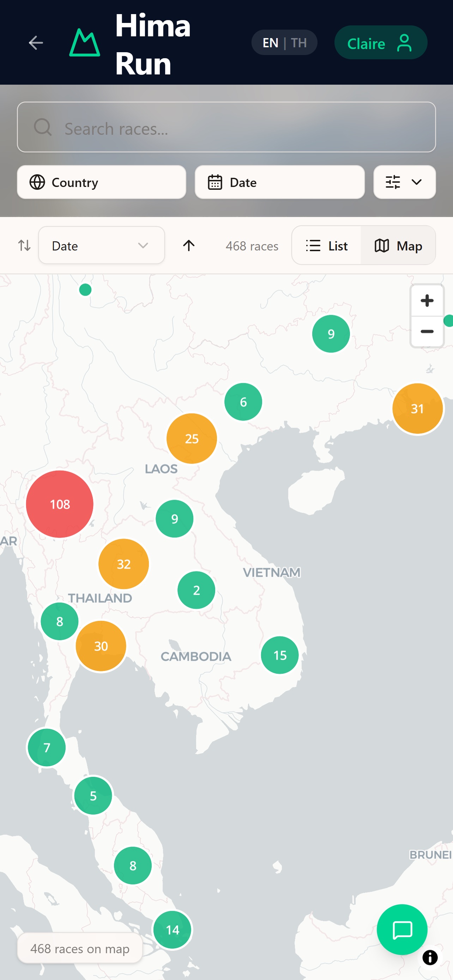Show map attribution info icon
The height and width of the screenshot is (980, 453).
[x=430, y=957]
